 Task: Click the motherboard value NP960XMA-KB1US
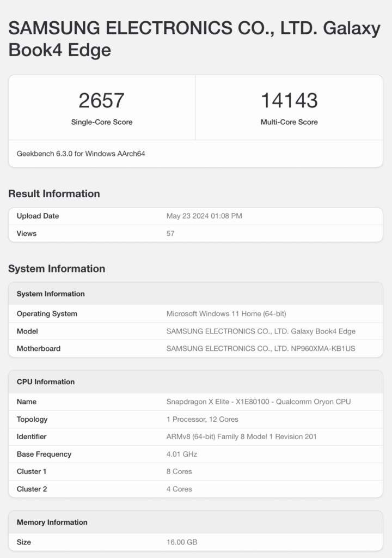pyautogui.click(x=260, y=349)
